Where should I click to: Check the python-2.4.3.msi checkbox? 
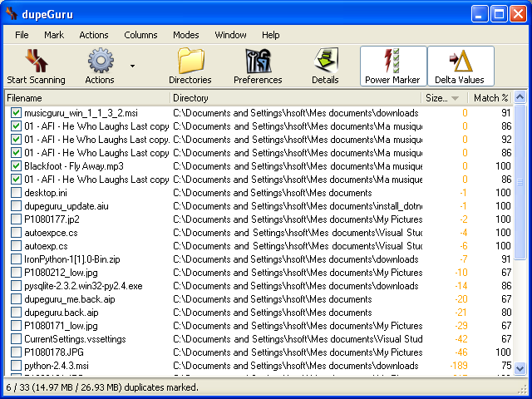[x=16, y=366]
